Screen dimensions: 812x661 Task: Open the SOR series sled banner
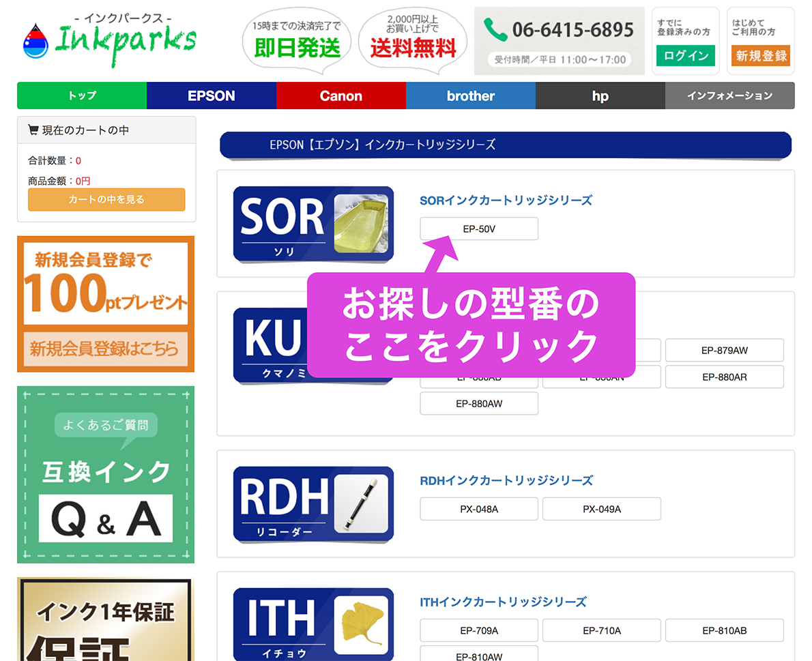pos(313,224)
